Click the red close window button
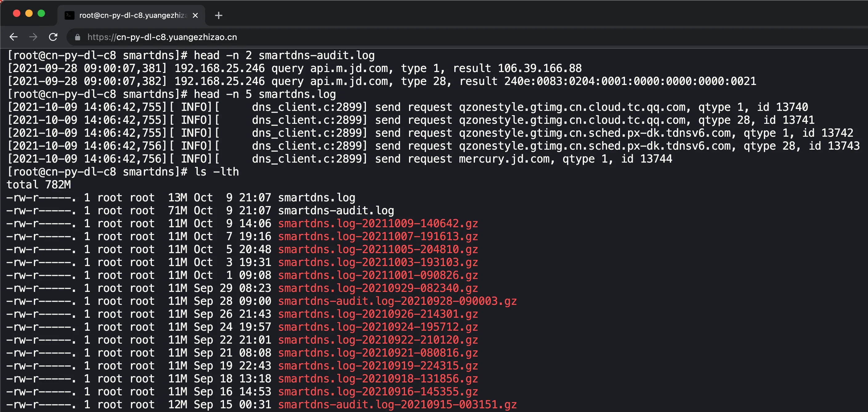This screenshot has width=868, height=412. (17, 13)
